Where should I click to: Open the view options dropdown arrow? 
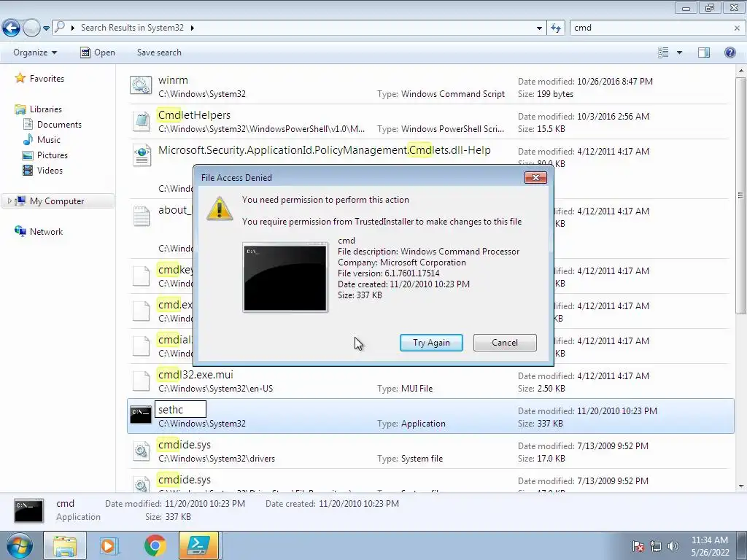tap(679, 52)
